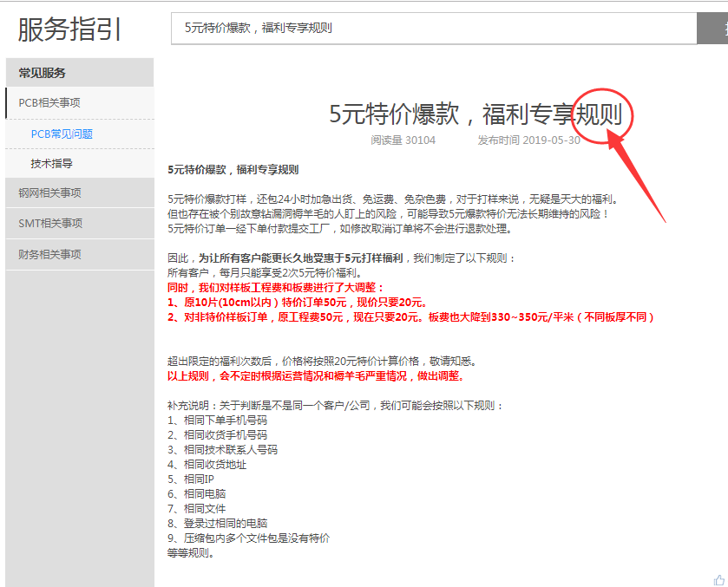Open the 技术指导 sub-item
The image size is (728, 587).
(52, 163)
